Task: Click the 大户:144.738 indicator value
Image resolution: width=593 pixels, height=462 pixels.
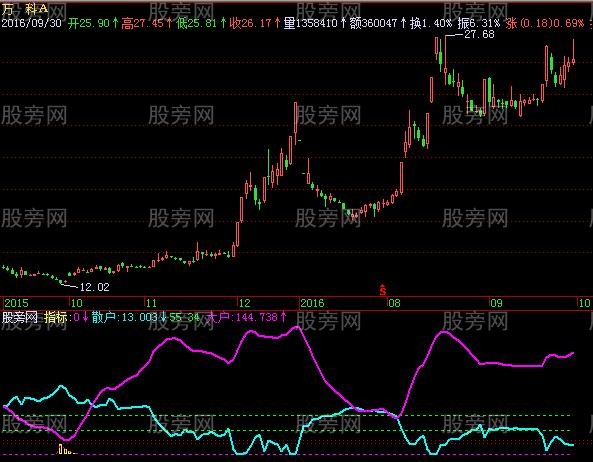Action: pos(248,317)
